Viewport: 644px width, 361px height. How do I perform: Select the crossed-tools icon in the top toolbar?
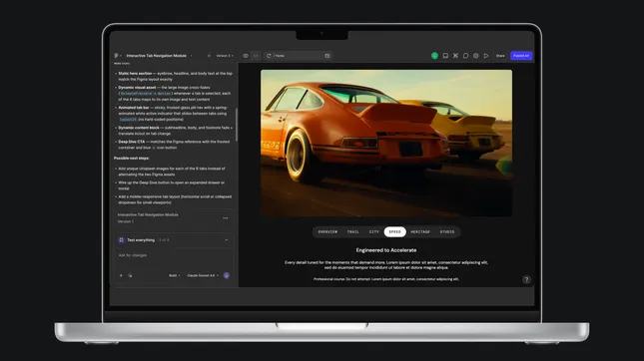click(455, 56)
